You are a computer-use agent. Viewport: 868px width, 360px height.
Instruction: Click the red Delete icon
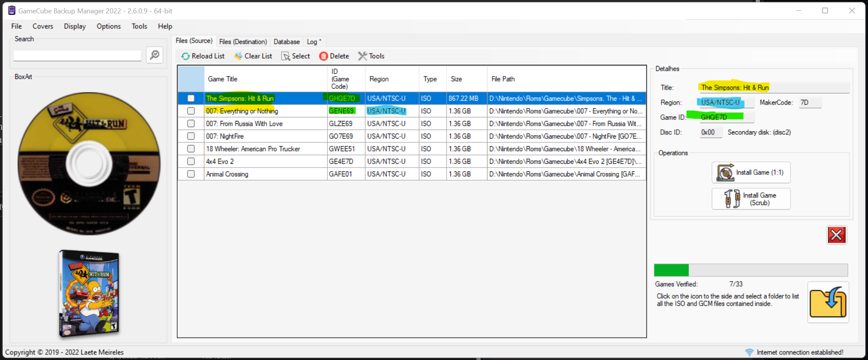coord(323,56)
